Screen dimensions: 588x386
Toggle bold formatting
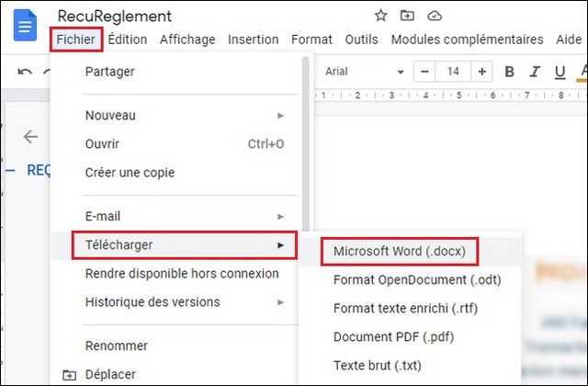point(509,72)
